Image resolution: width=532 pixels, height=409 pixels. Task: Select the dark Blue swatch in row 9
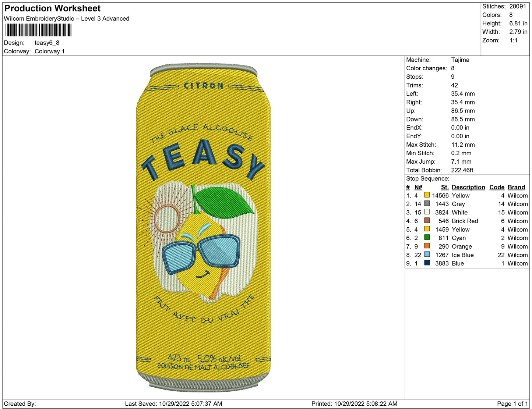(x=427, y=263)
